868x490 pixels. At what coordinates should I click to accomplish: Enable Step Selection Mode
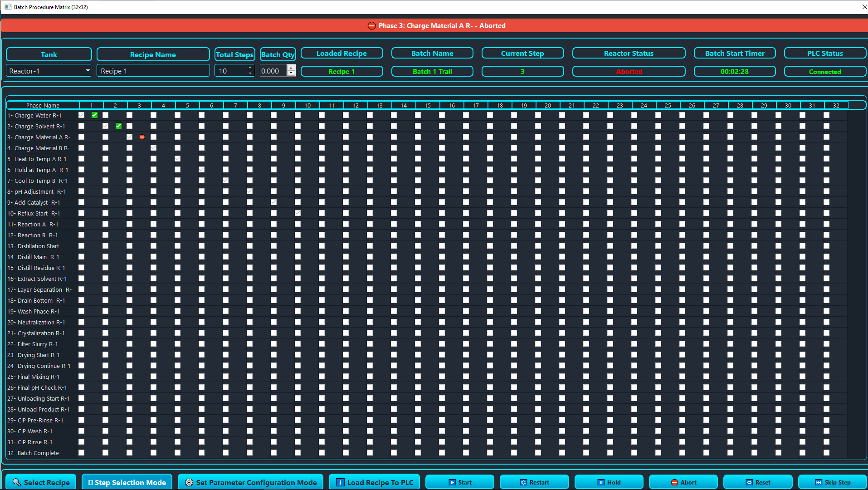[x=127, y=482]
